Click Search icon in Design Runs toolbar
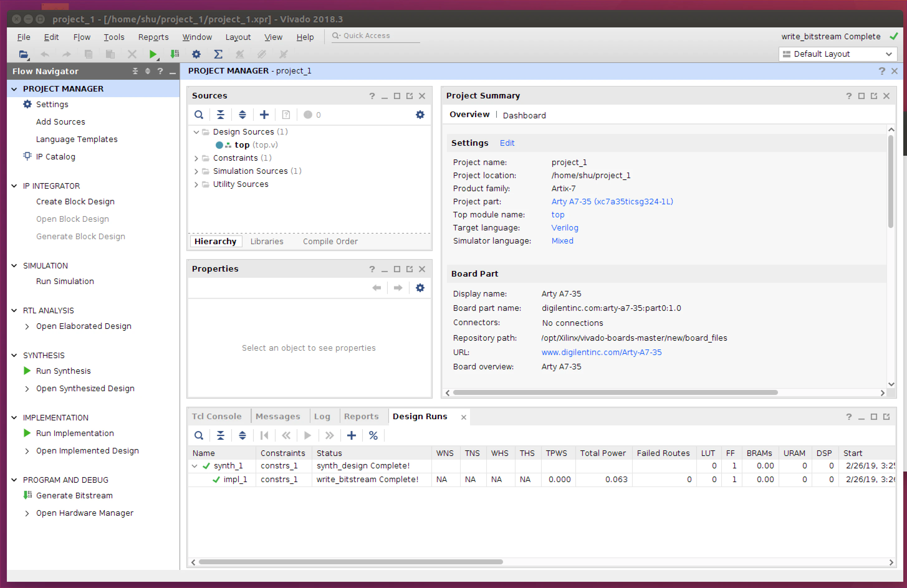 click(199, 435)
